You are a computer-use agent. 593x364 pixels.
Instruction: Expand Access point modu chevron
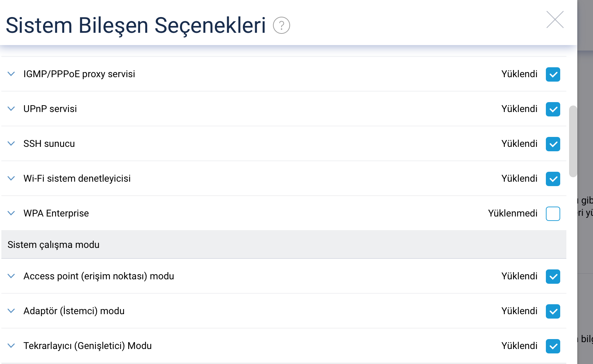[11, 276]
